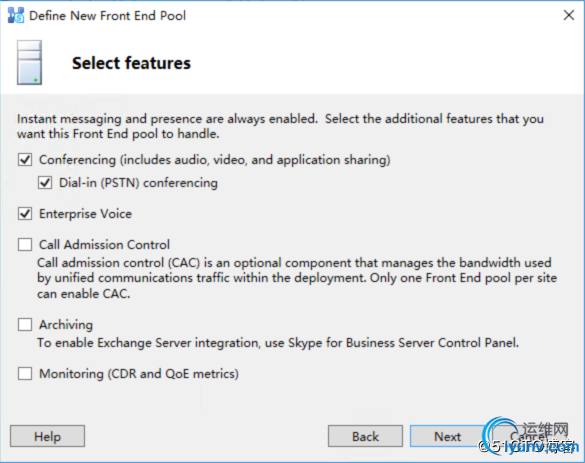Close the dialog with the X button
This screenshot has height=463, width=585.
click(569, 15)
